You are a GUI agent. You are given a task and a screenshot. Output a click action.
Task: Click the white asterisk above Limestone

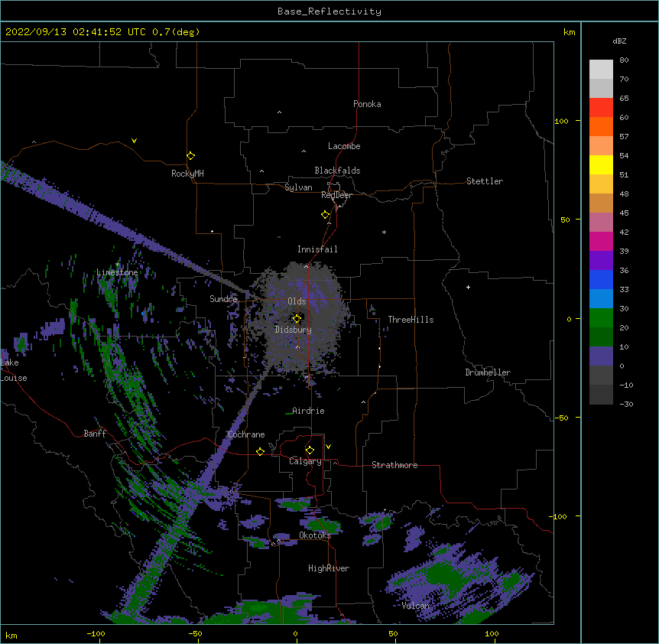point(117,265)
